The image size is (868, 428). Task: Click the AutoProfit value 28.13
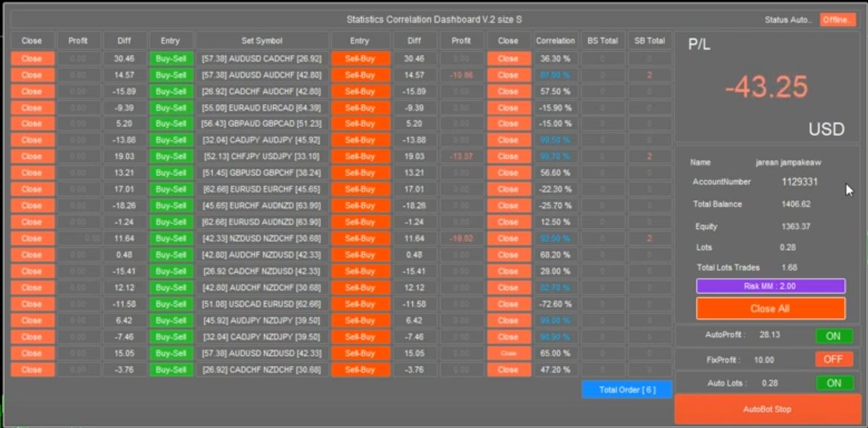point(770,335)
